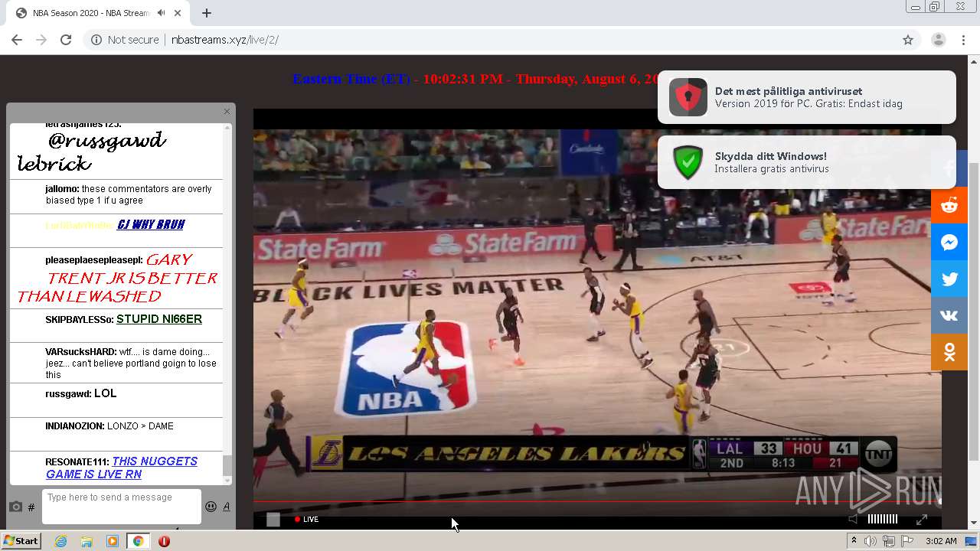Open the Windows Start menu
The height and width of the screenshot is (551, 980).
21,541
